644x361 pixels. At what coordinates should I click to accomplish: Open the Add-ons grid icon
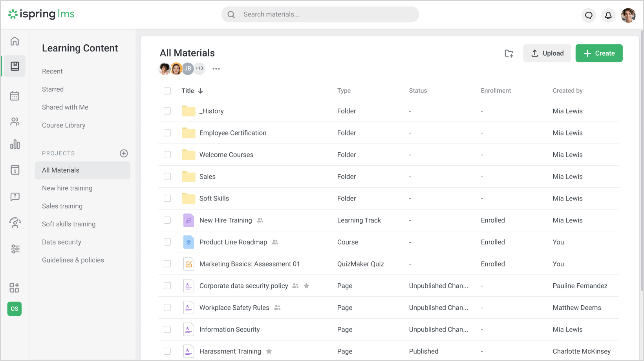pyautogui.click(x=15, y=288)
